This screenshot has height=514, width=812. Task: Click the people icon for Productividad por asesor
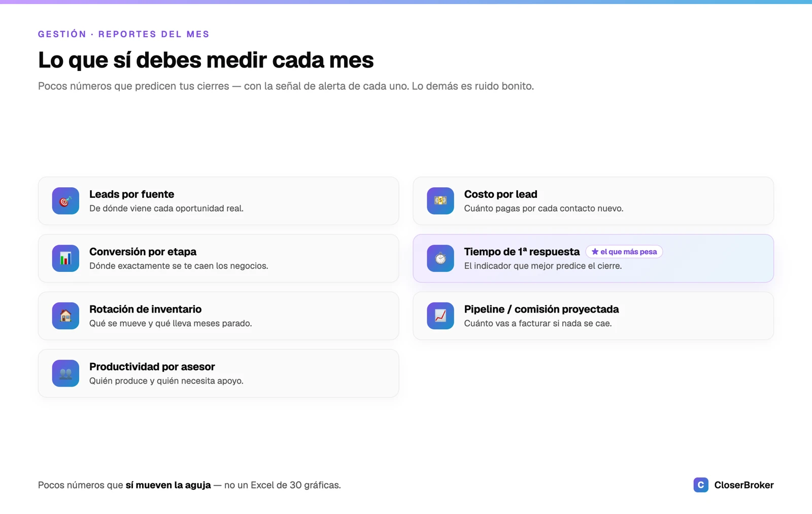coord(65,373)
